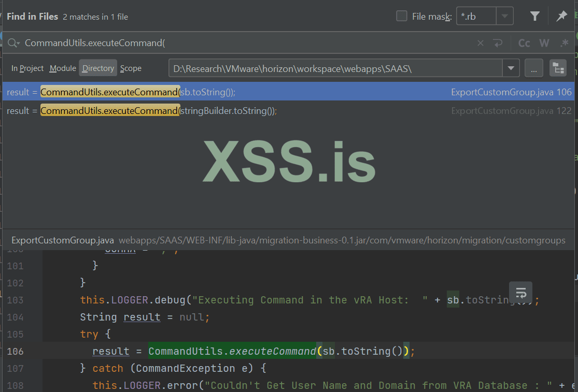The width and height of the screenshot is (578, 392).
Task: Click the LOGGER.debug statement
Action: (x=309, y=300)
